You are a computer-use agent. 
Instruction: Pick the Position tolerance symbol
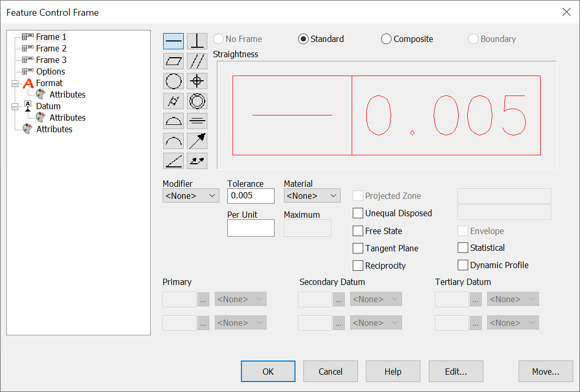click(x=197, y=81)
